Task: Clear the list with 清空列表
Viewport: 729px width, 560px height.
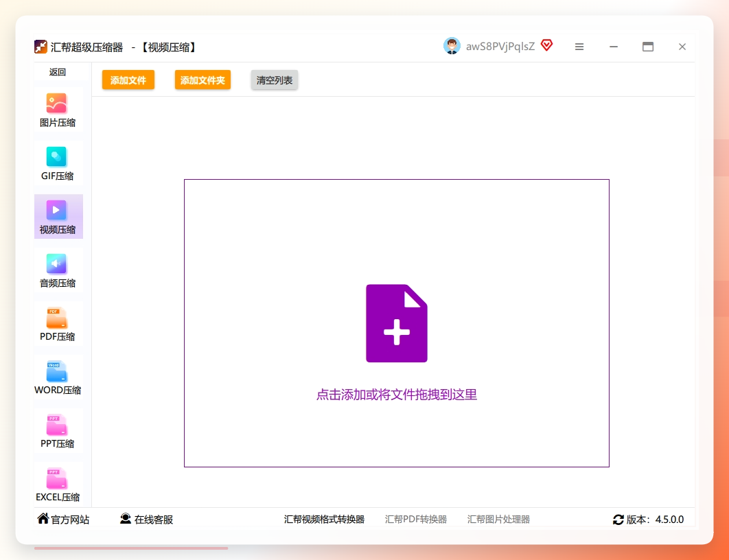Action: (x=275, y=80)
